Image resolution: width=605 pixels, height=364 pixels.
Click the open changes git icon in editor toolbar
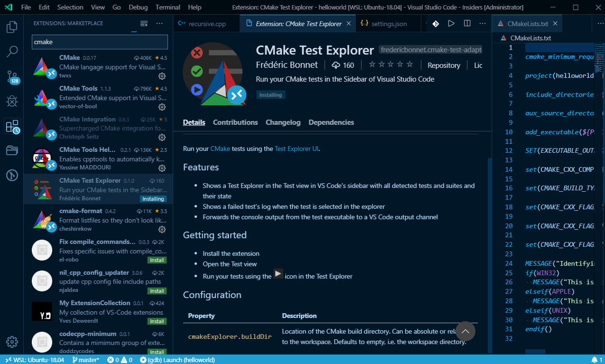tap(436, 23)
